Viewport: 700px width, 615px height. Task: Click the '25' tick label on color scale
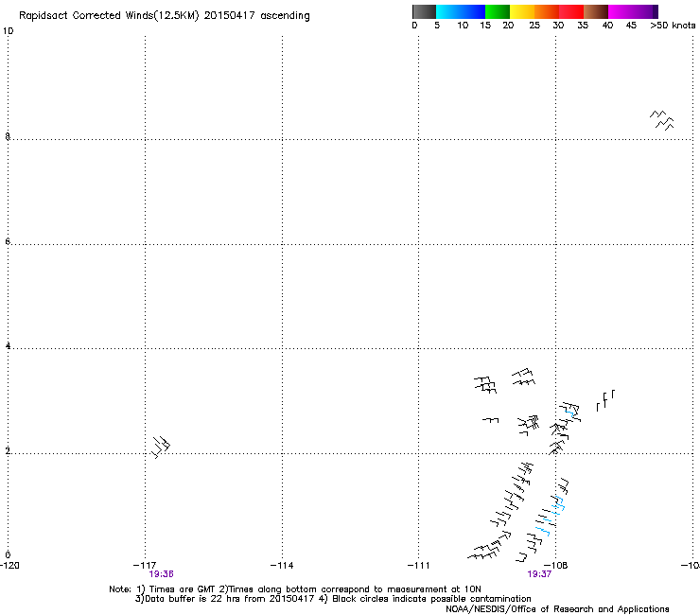point(534,26)
